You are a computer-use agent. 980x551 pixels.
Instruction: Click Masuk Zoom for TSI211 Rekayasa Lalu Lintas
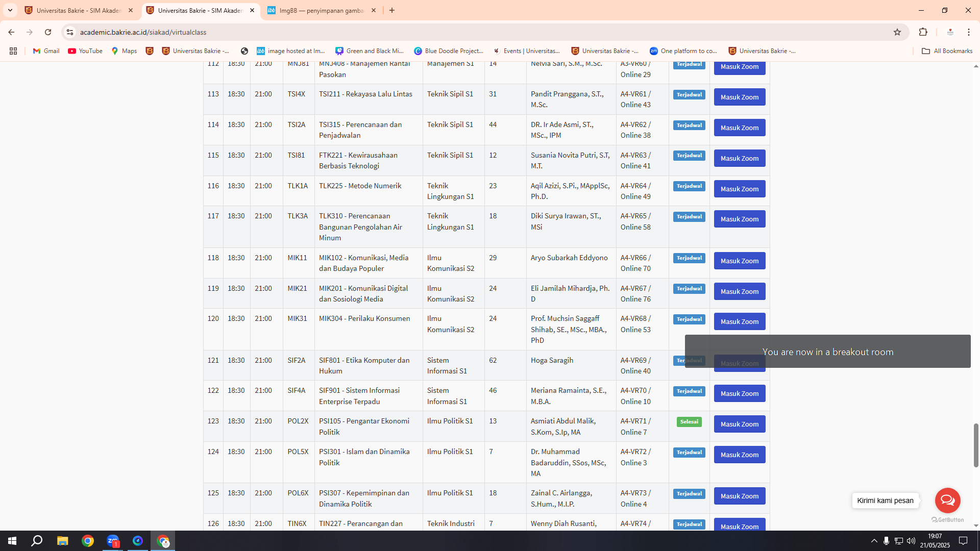(x=740, y=97)
